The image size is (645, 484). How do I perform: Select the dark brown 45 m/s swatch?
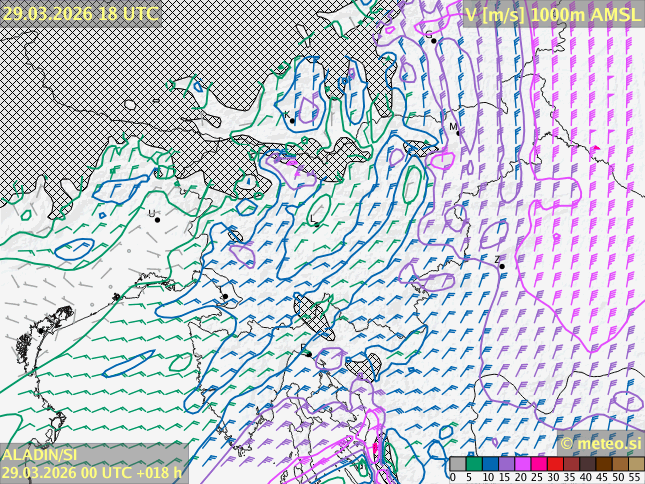603,464
